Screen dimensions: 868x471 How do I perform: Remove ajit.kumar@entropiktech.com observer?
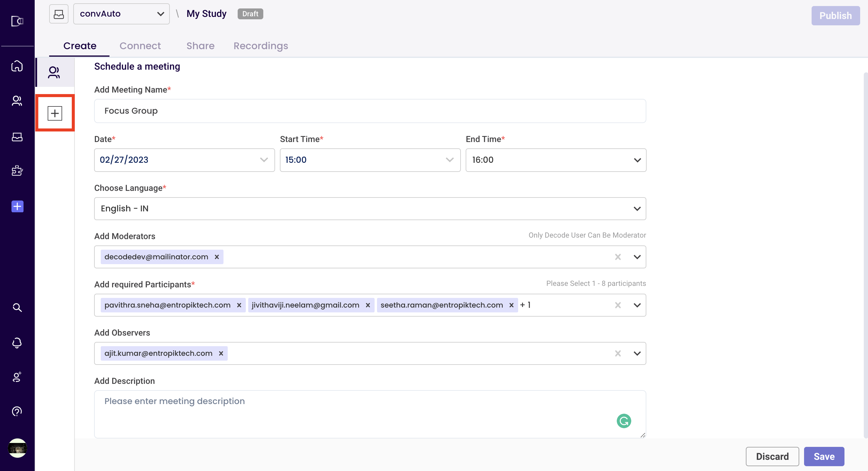pos(221,353)
